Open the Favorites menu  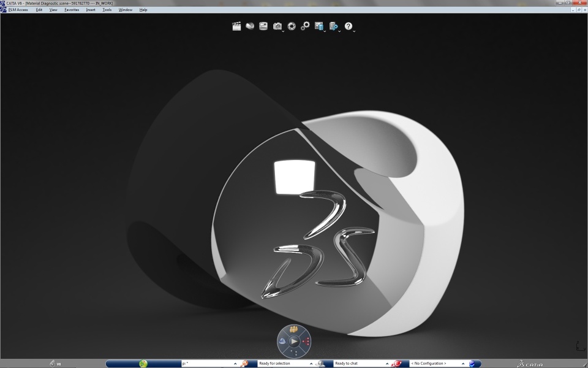72,10
